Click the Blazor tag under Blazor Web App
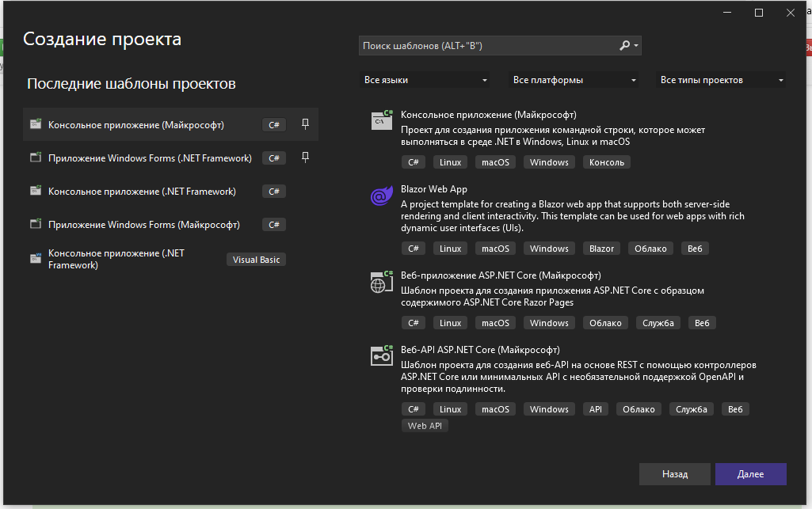812x509 pixels. pos(602,249)
